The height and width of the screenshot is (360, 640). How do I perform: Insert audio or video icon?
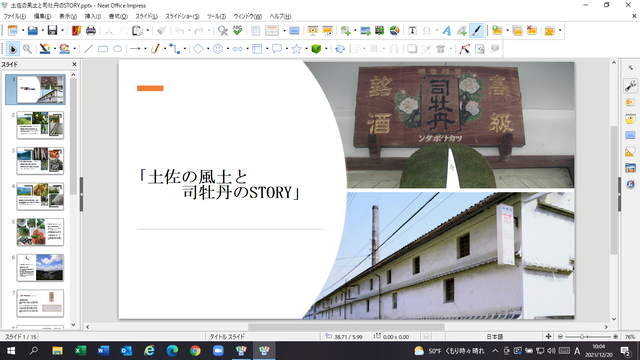[x=380, y=31]
